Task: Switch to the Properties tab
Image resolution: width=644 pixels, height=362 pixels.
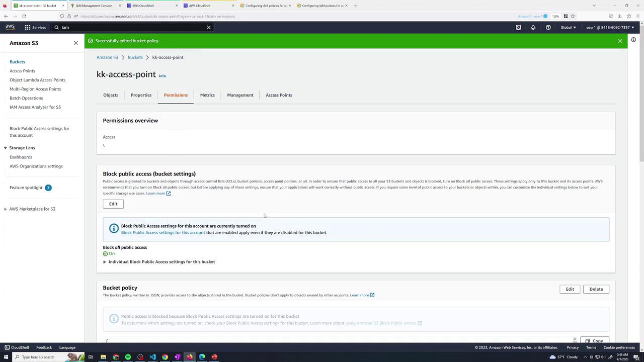Action: pyautogui.click(x=141, y=95)
